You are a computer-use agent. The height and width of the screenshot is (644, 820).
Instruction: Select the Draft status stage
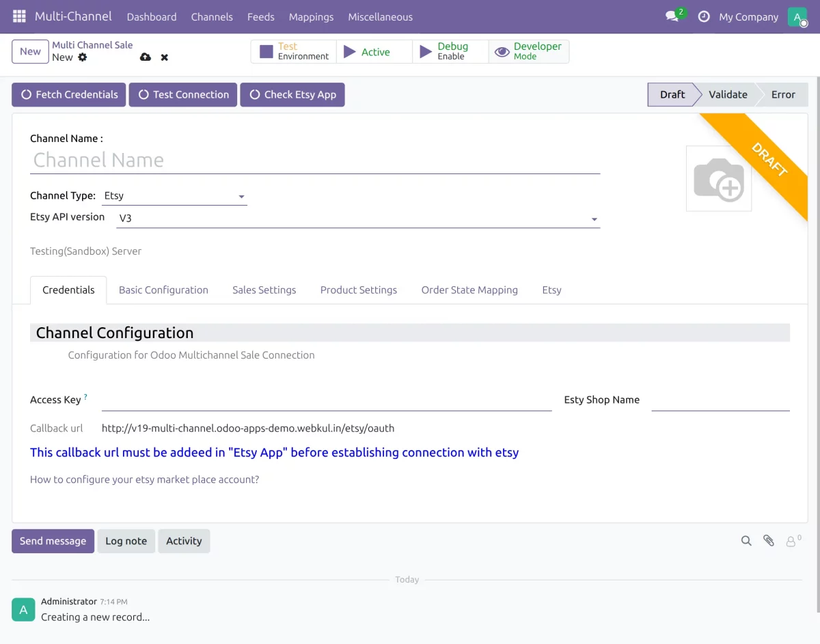click(x=672, y=95)
